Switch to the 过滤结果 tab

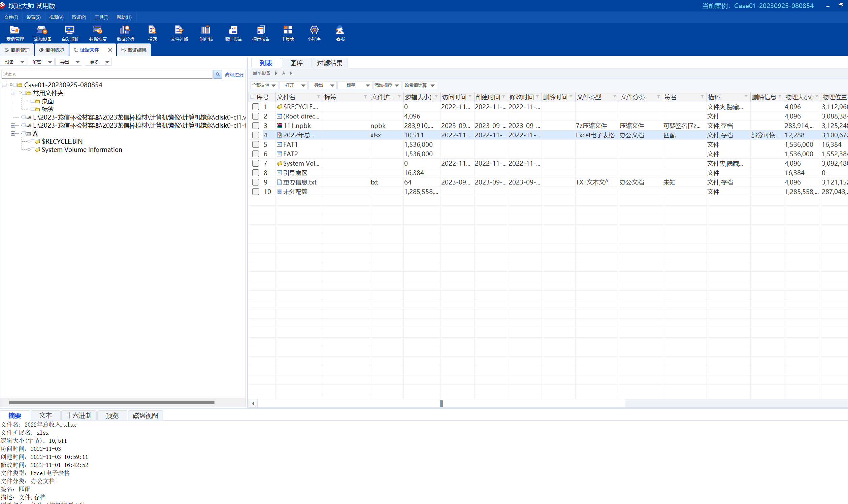pyautogui.click(x=330, y=63)
